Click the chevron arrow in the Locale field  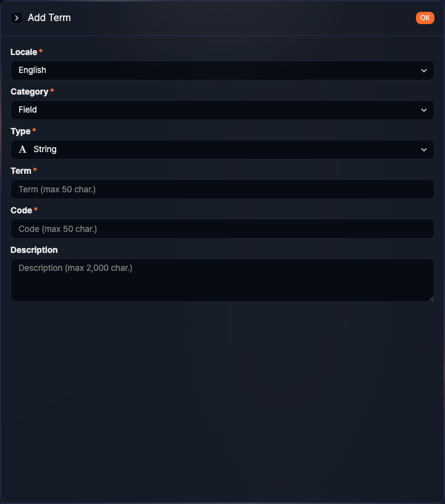(x=424, y=70)
